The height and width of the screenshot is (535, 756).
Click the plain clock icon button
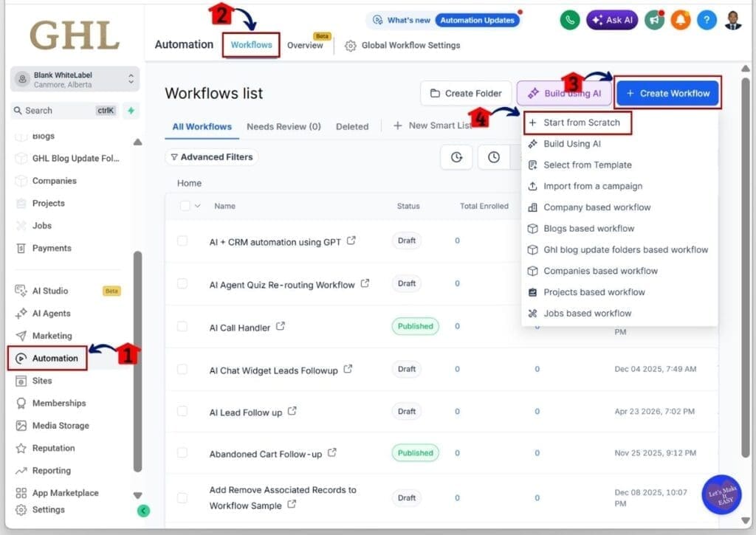tap(494, 157)
